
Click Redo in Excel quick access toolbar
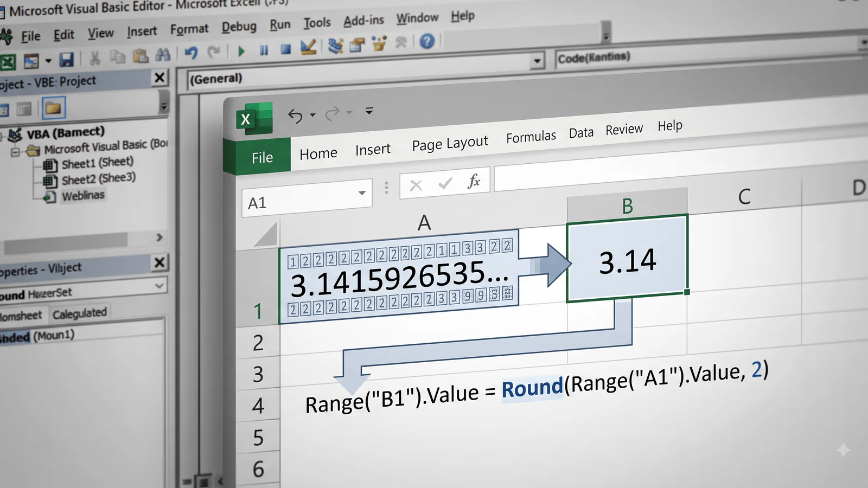[x=333, y=113]
